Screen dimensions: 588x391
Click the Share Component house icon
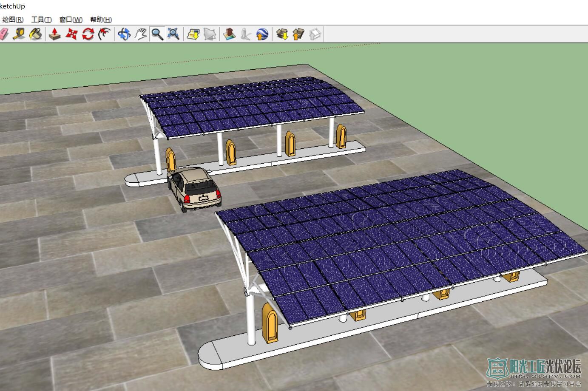(x=315, y=34)
